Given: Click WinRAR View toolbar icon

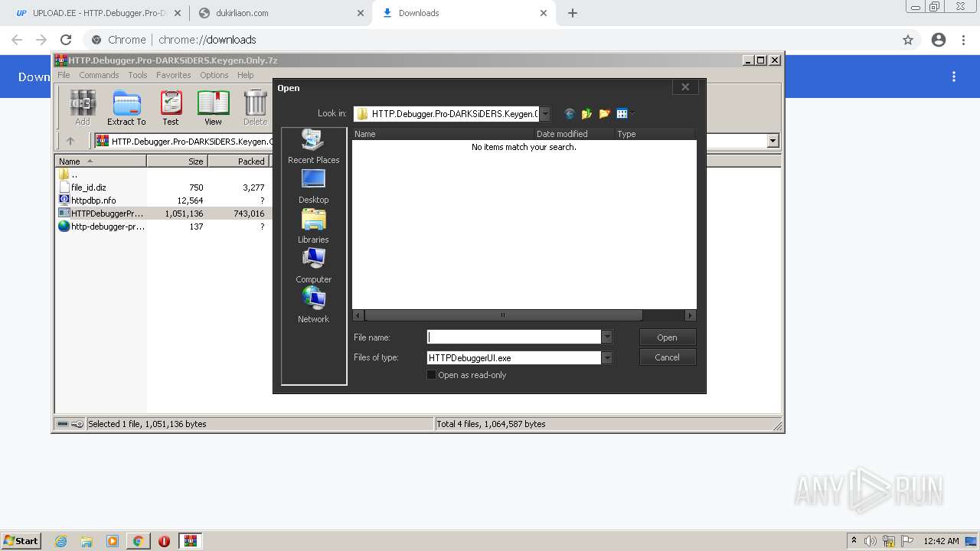Looking at the screenshot, I should [x=213, y=108].
